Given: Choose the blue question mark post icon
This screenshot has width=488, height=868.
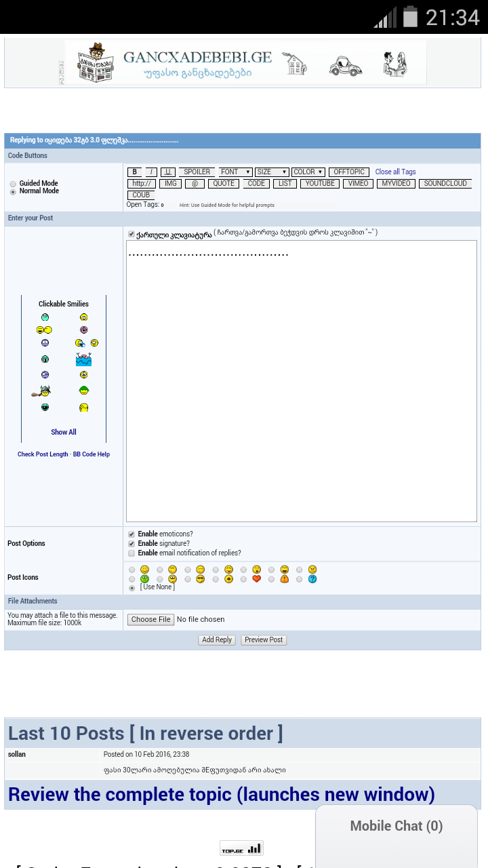Looking at the screenshot, I should coord(312,579).
